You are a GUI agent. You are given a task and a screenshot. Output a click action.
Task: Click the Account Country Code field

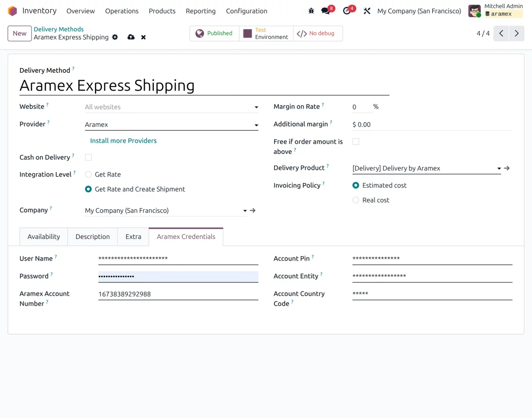click(x=432, y=294)
